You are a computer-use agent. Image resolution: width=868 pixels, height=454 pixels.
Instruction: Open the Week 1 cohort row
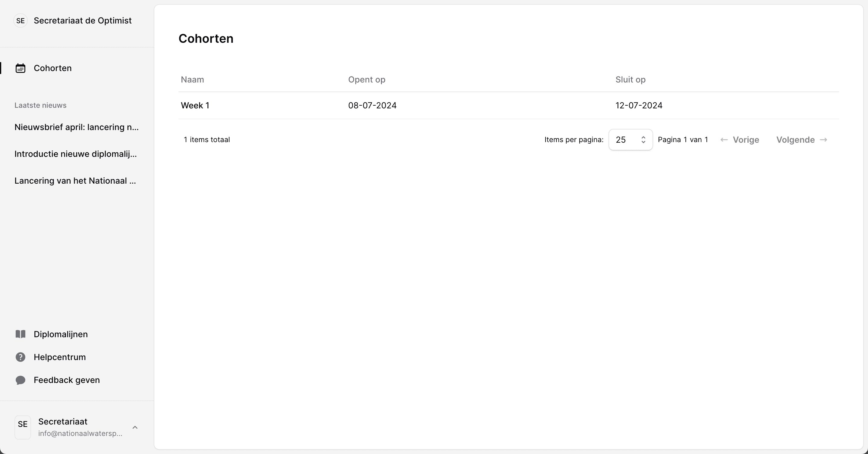click(508, 105)
